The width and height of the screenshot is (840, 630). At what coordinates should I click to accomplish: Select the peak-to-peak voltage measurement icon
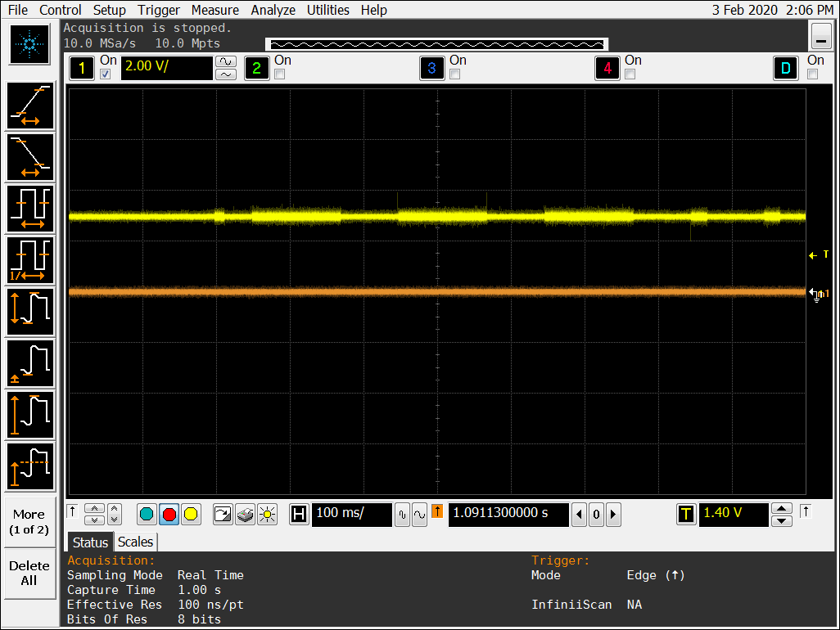tap(30, 312)
